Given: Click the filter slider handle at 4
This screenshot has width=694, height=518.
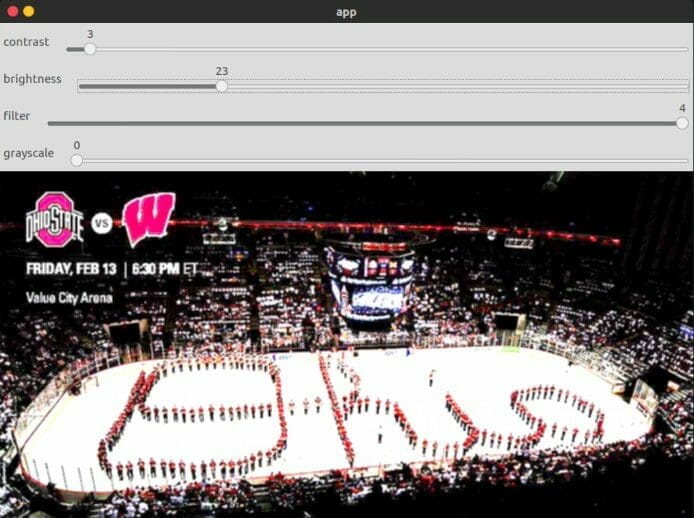Looking at the screenshot, I should 682,124.
